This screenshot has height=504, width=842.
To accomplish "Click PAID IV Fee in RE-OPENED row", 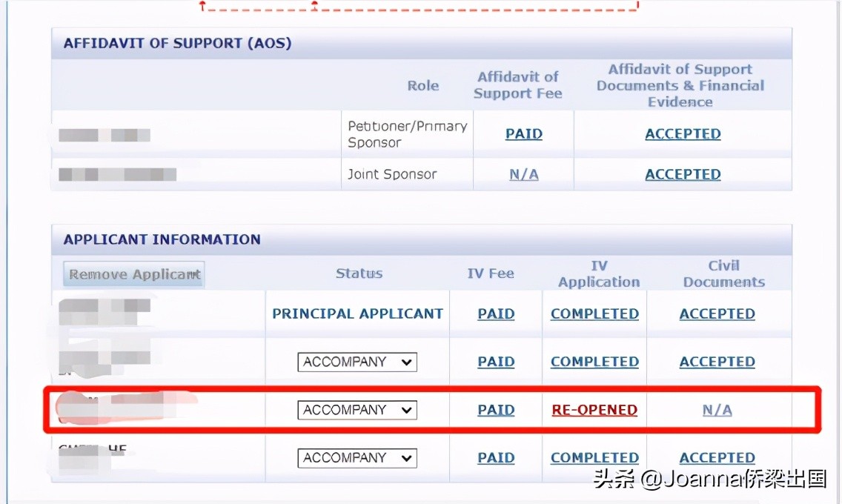I will pyautogui.click(x=496, y=410).
